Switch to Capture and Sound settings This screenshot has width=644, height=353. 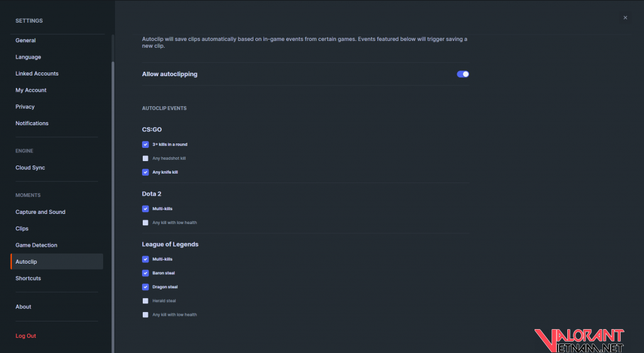pos(40,212)
